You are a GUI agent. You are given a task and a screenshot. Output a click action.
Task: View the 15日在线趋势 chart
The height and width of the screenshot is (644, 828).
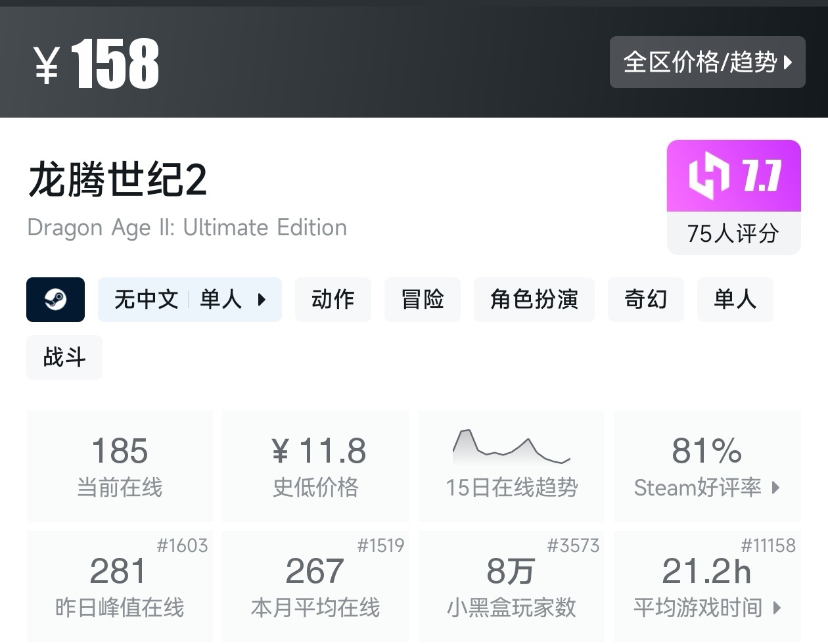pyautogui.click(x=511, y=465)
